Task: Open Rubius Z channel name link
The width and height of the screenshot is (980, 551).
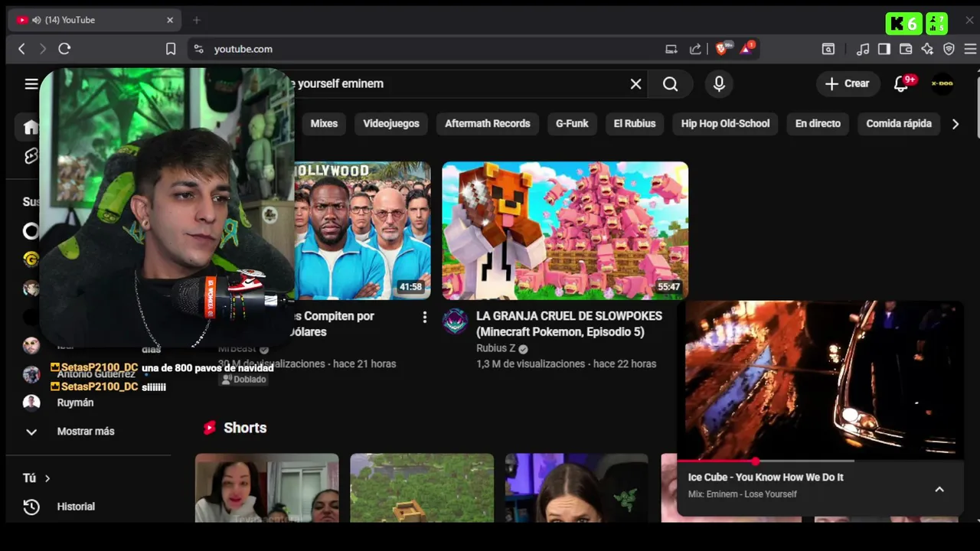Action: click(496, 348)
